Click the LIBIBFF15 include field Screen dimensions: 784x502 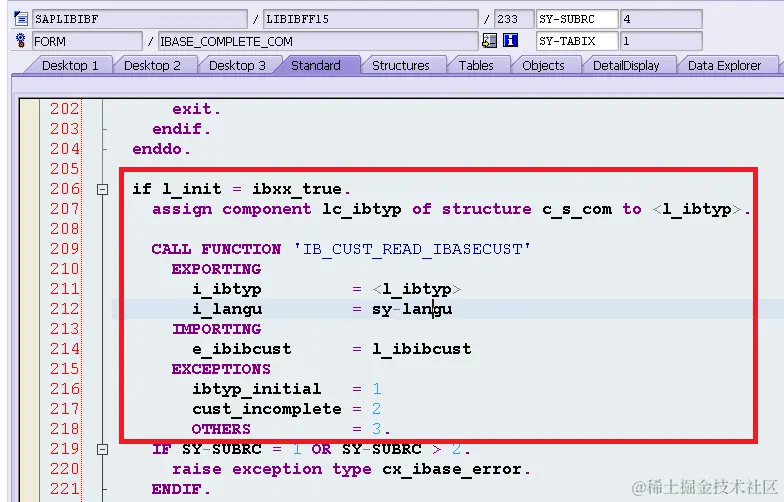pyautogui.click(x=370, y=19)
